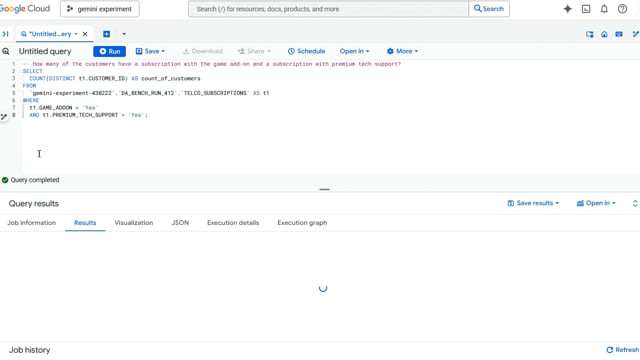Image resolution: width=640 pixels, height=360 pixels.
Task: Close the Untitled query tab
Action: point(85,34)
